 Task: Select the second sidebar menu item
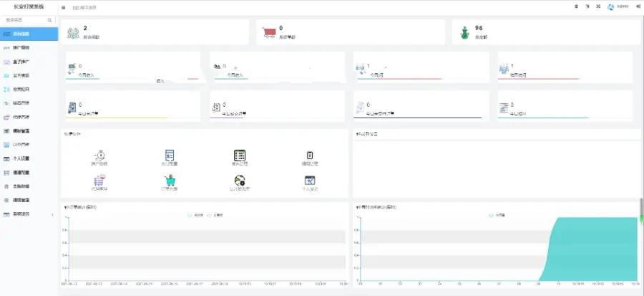[x=29, y=48]
